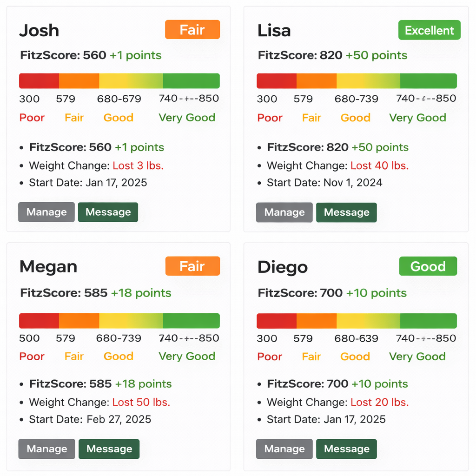476x476 pixels.
Task: Click Megan's Fair rating badge
Action: coord(192,266)
